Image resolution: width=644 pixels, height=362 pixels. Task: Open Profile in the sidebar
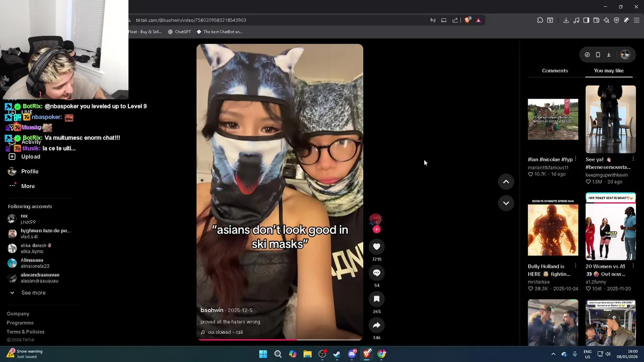point(24,171)
